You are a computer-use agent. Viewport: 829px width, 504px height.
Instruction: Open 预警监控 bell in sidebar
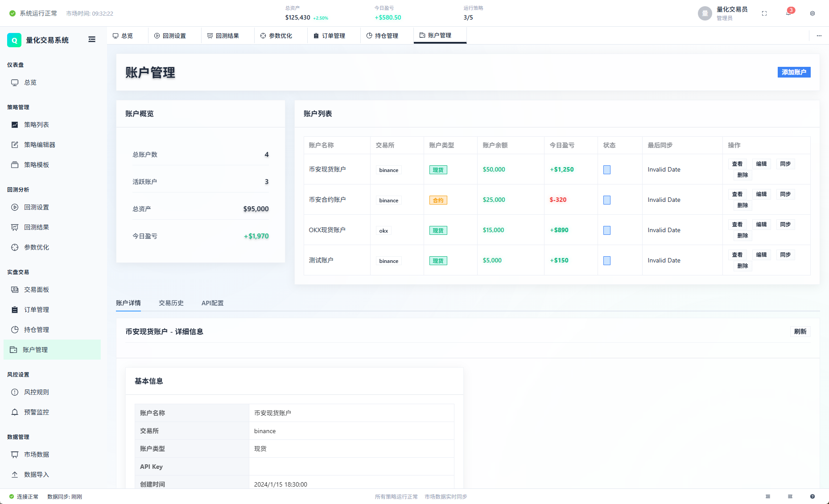52,412
